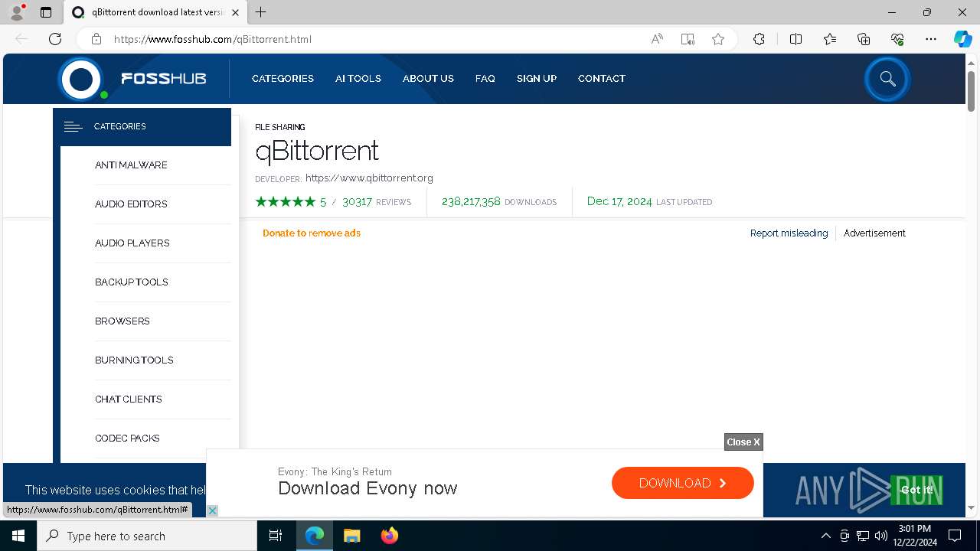Click the browser refresh icon

point(55,39)
